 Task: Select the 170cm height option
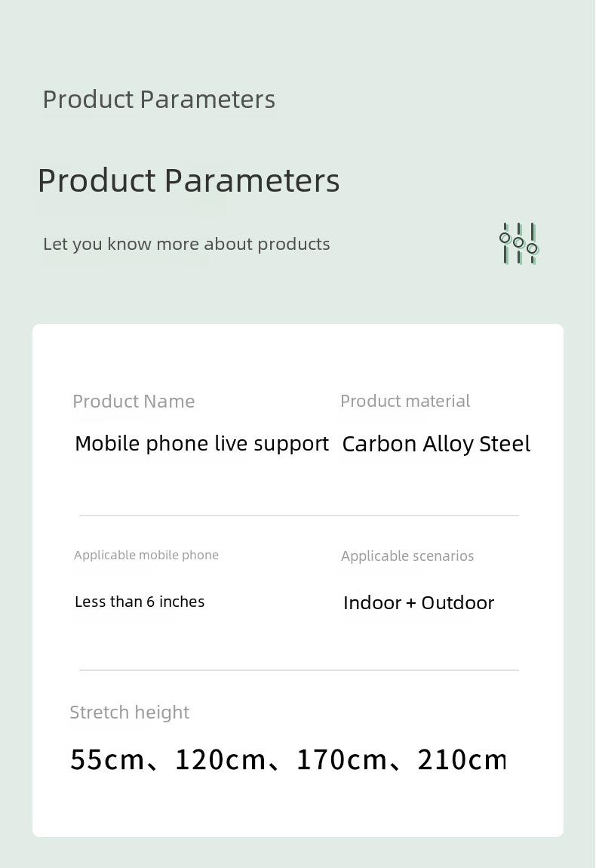click(x=342, y=759)
